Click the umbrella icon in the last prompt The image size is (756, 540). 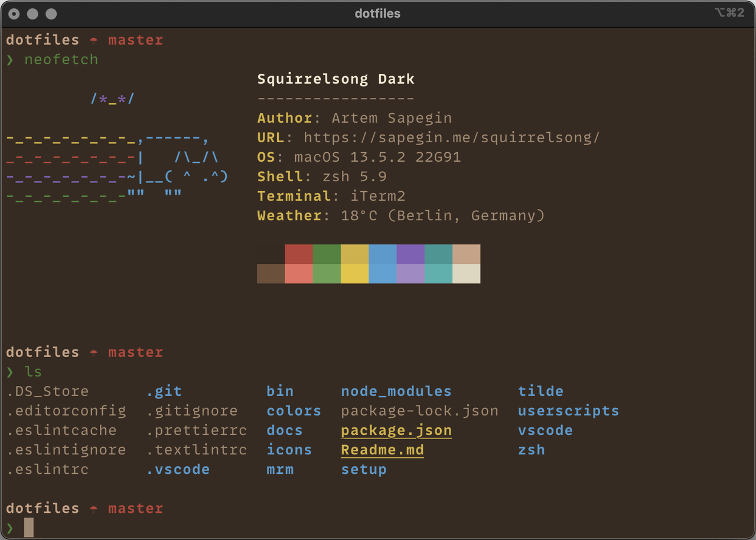[x=93, y=509]
